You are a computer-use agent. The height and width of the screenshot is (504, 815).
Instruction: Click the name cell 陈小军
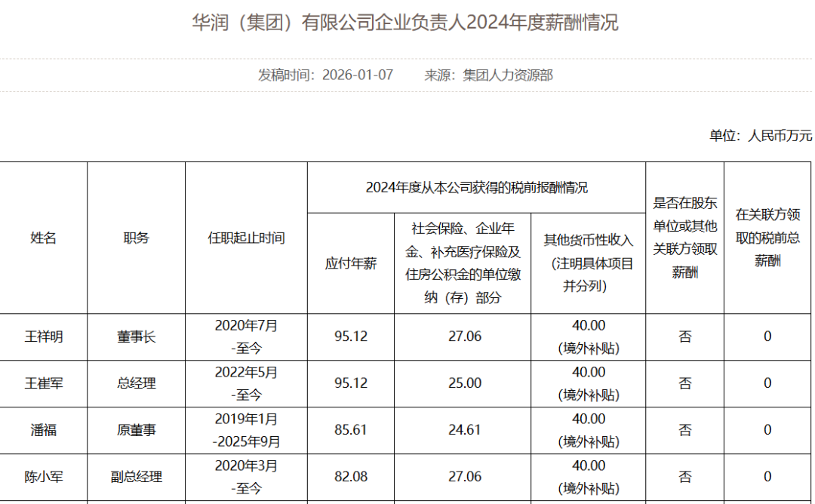point(44,477)
